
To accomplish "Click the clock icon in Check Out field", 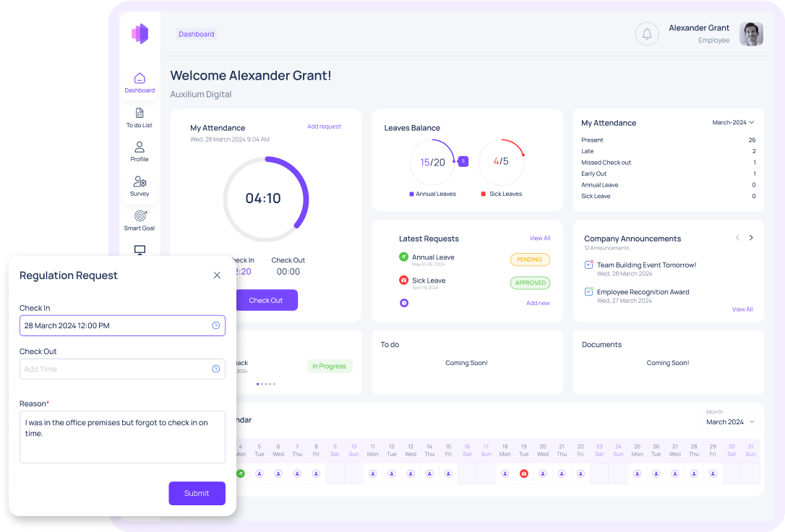I will click(x=215, y=369).
